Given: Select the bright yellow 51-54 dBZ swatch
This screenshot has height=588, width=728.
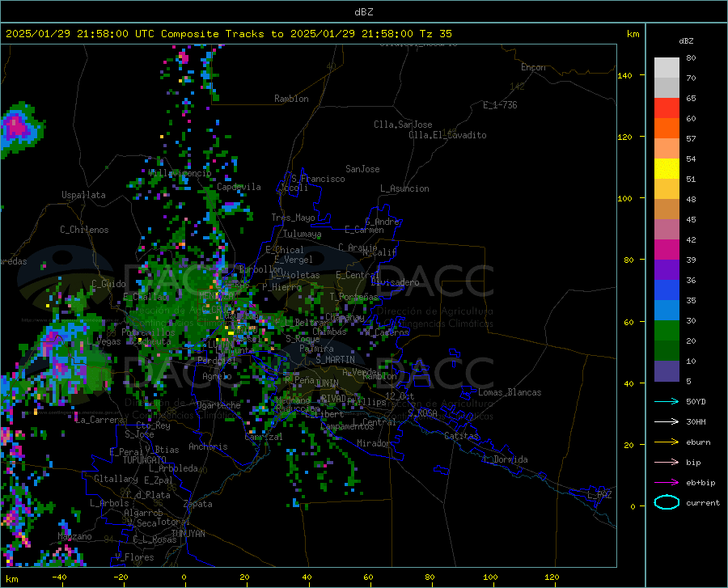Looking at the screenshot, I should [667, 169].
